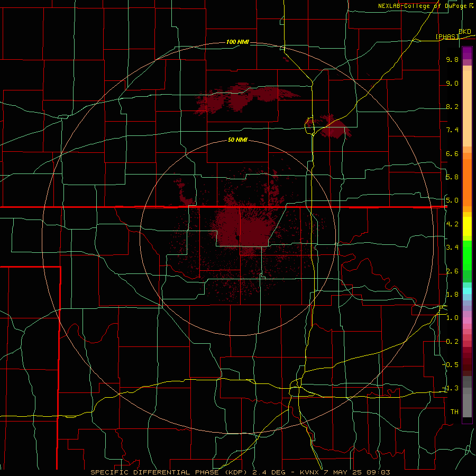Pick the purple band atop the color scale
Screen dimensions: 476x476
click(x=467, y=53)
